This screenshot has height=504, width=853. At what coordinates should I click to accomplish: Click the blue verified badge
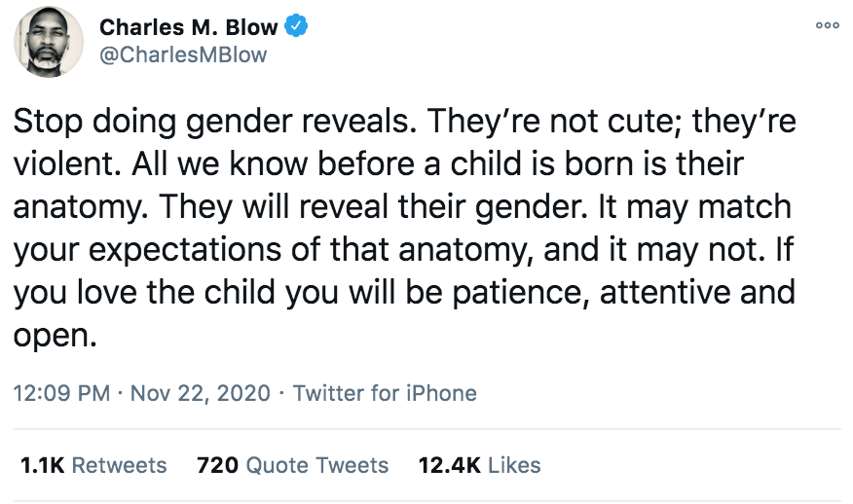pyautogui.click(x=297, y=27)
